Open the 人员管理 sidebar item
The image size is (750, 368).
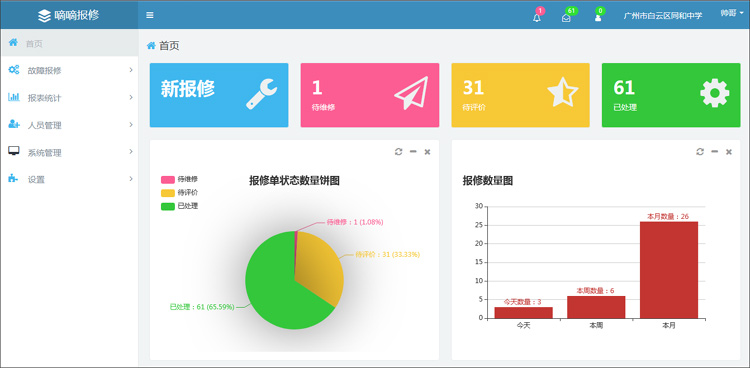[x=69, y=125]
